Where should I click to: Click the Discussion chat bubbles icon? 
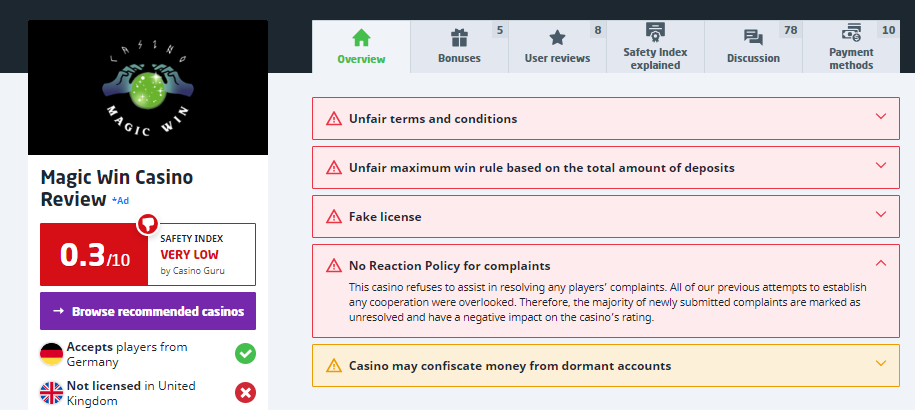(x=753, y=38)
